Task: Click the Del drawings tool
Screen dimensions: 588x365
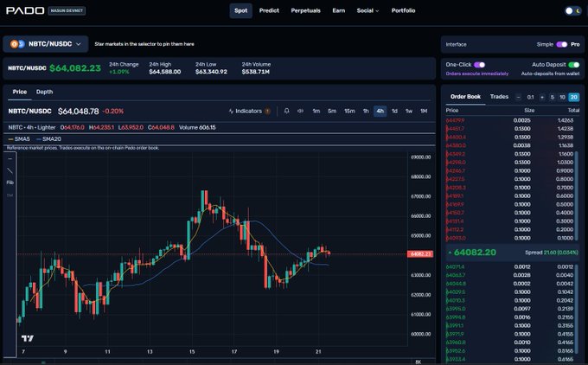Action: pos(10,195)
